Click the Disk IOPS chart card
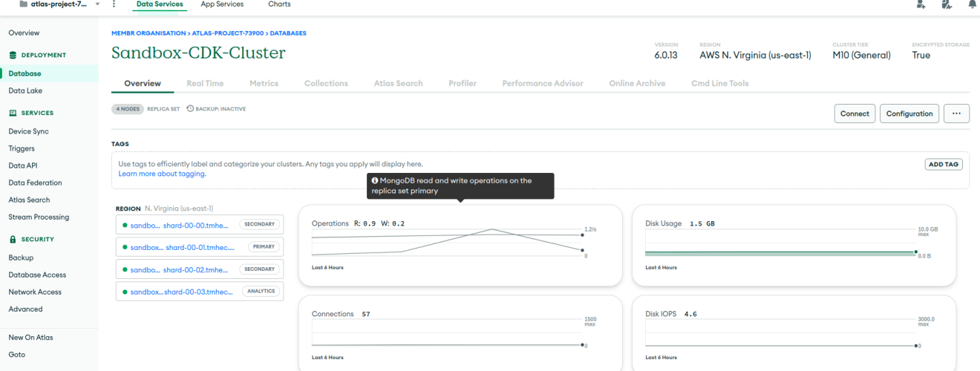The width and height of the screenshot is (980, 371). click(x=794, y=333)
